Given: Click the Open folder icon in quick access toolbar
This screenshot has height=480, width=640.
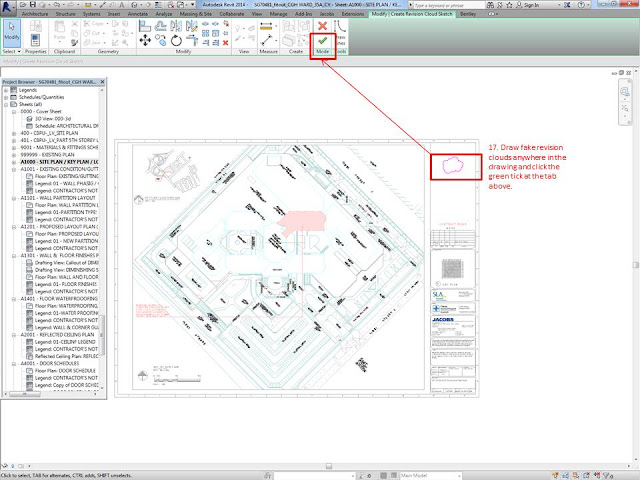Looking at the screenshot, I should [x=23, y=5].
